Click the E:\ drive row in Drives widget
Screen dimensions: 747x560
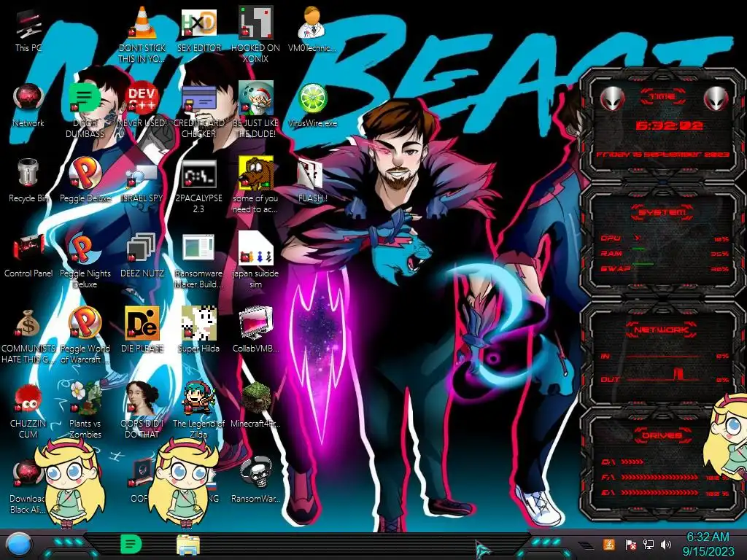[x=665, y=492]
